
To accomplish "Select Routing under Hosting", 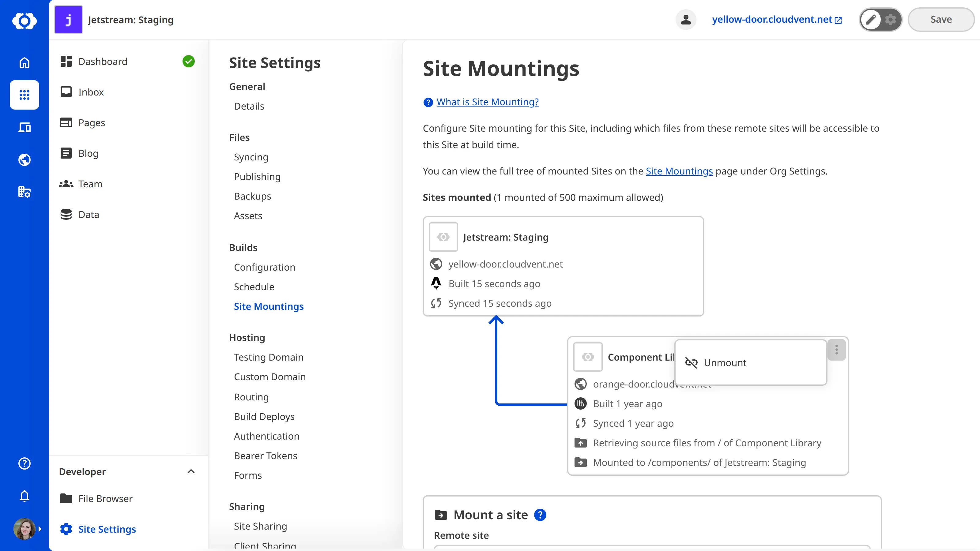I will pyautogui.click(x=251, y=397).
